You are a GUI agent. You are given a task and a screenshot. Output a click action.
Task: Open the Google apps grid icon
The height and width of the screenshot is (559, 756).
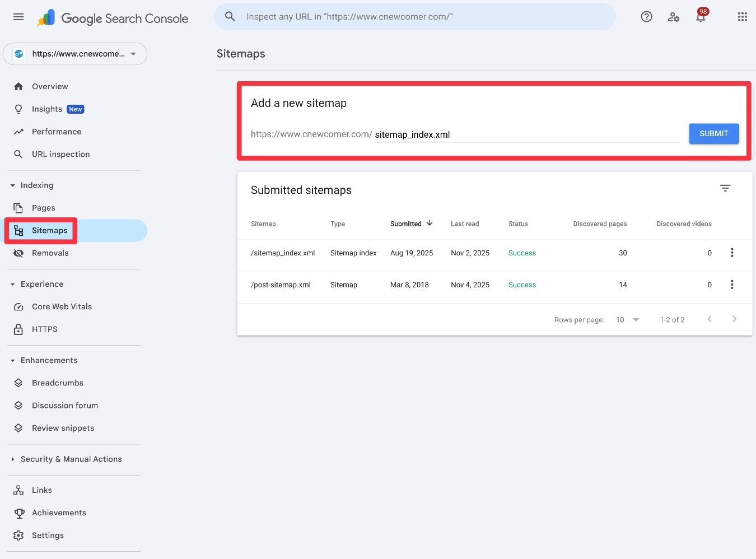point(743,17)
